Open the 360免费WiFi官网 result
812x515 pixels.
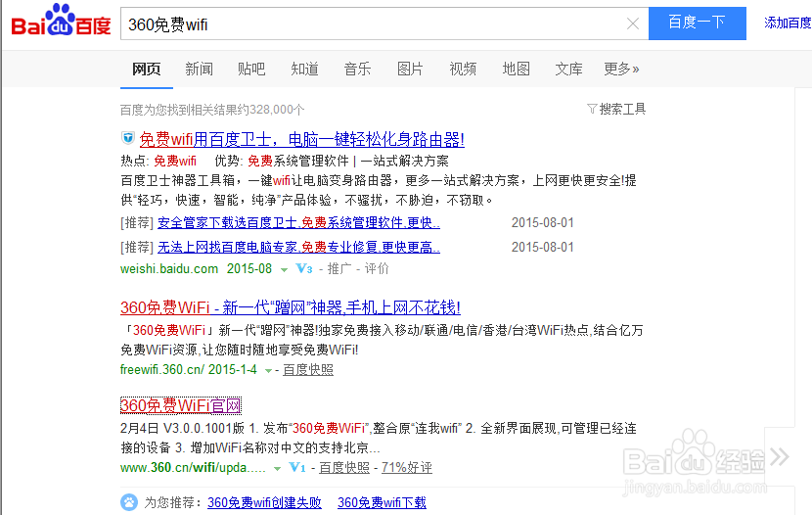[181, 405]
